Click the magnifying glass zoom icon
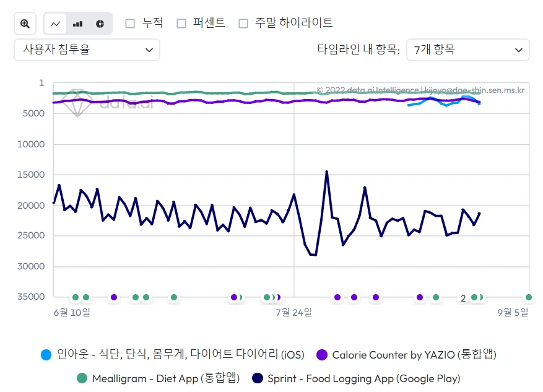The width and height of the screenshot is (543, 392). coord(25,23)
